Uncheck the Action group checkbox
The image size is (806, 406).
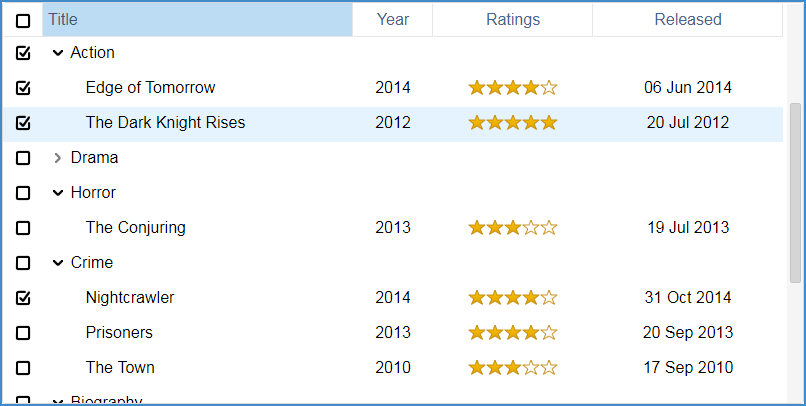(23, 53)
